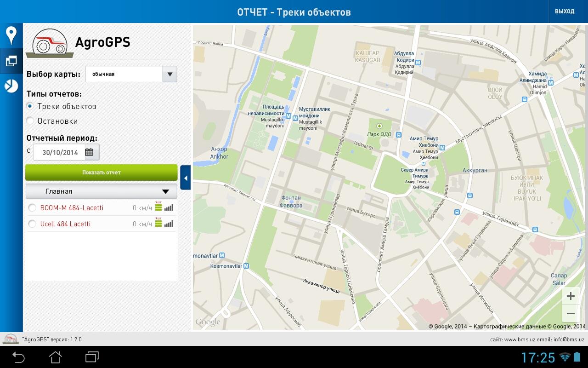Open the calendar date picker icon
This screenshot has width=588, height=368.
90,152
